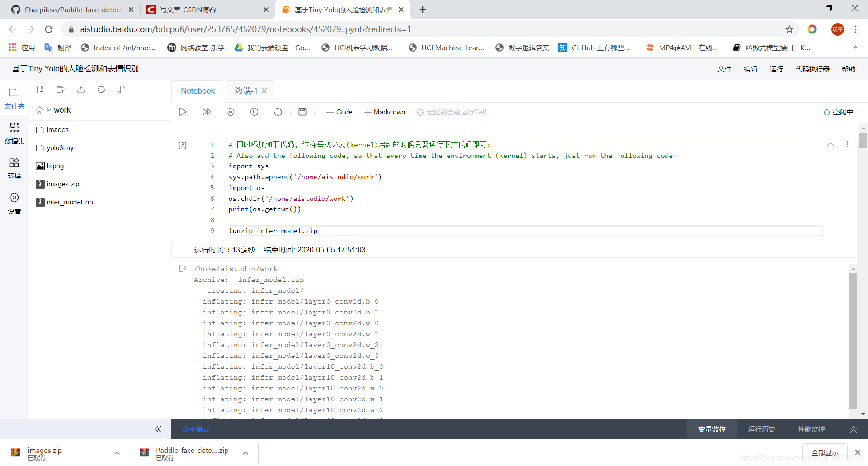The height and width of the screenshot is (466, 868).
Task: Open the 数据集 dataset sidebar panel
Action: (14, 133)
